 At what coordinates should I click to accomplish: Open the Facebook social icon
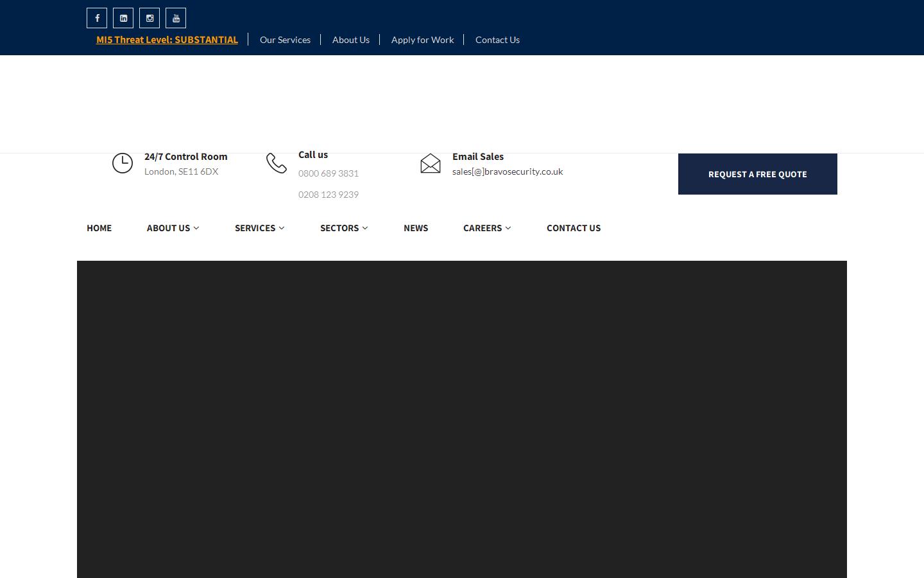[96, 17]
